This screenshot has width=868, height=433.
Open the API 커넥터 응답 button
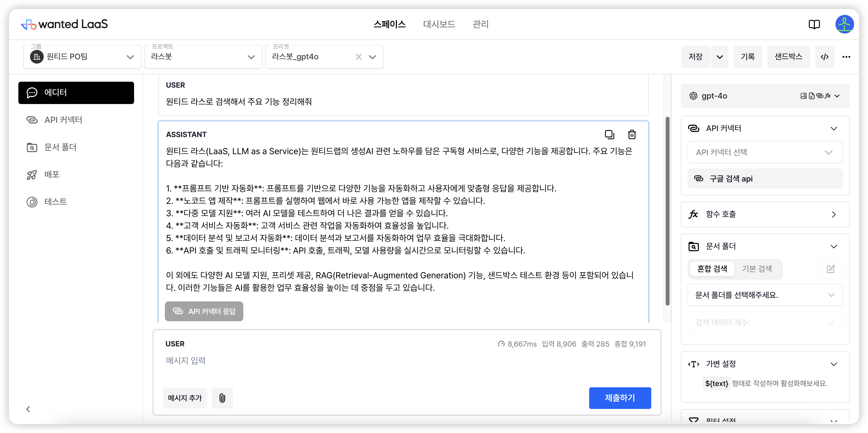204,311
